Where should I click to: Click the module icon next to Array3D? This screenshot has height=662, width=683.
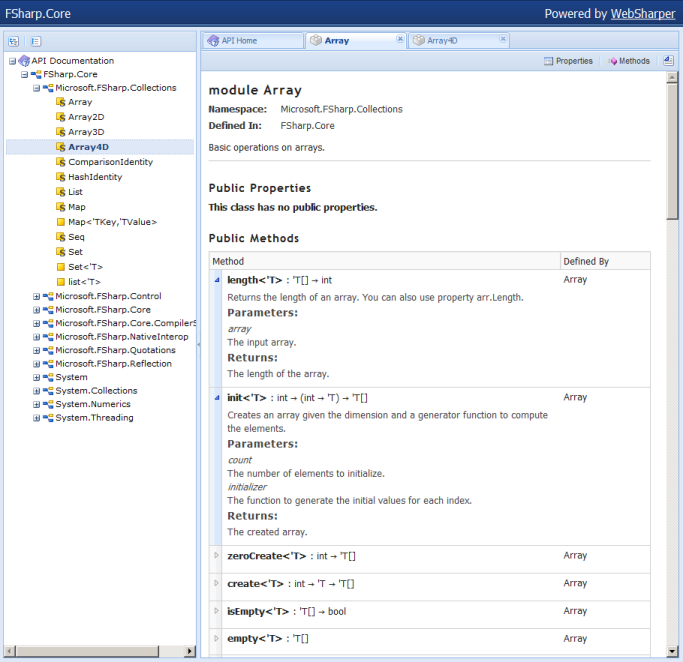61,132
